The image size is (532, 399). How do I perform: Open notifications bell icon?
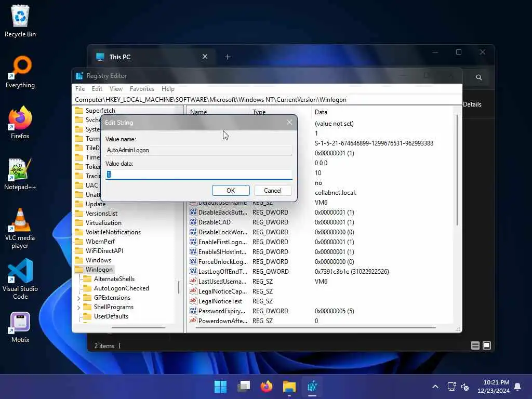tap(518, 387)
